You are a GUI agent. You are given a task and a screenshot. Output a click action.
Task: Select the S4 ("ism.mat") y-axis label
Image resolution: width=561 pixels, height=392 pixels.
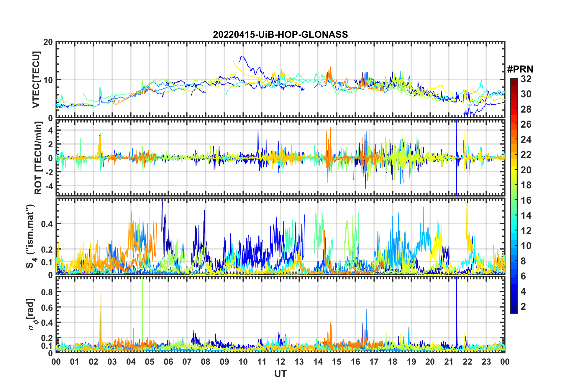point(30,236)
